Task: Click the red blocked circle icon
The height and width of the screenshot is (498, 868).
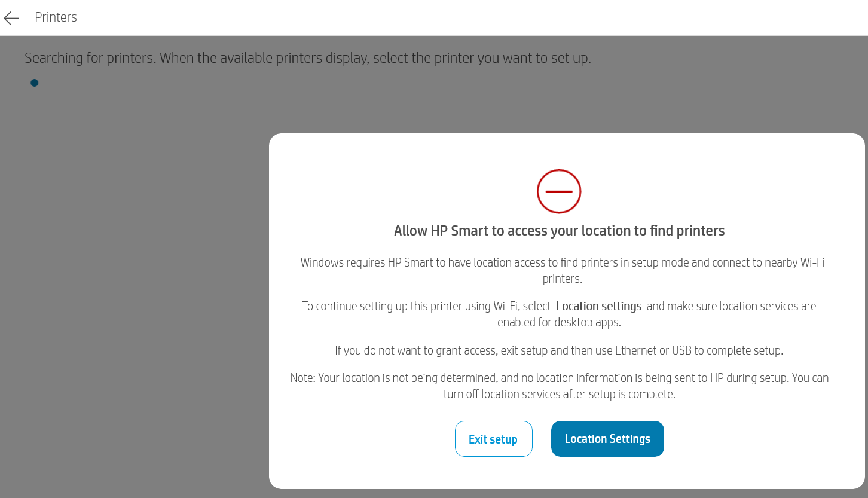Action: [x=559, y=191]
